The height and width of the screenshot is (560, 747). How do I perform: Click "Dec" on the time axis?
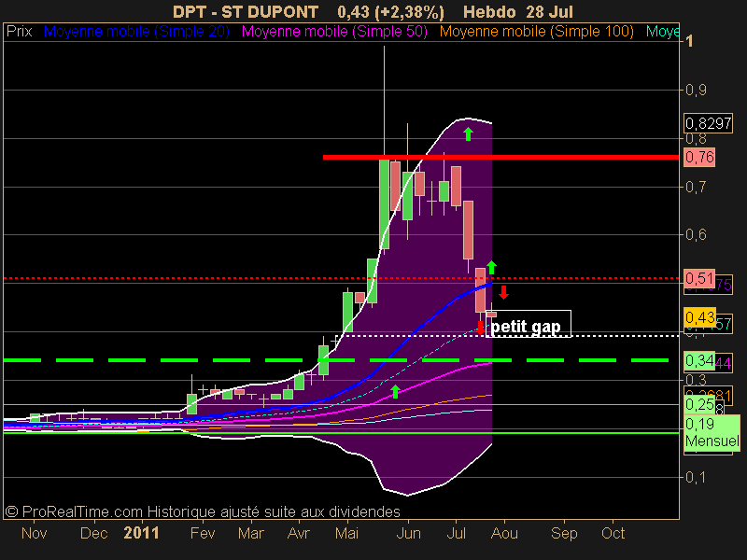(x=94, y=533)
